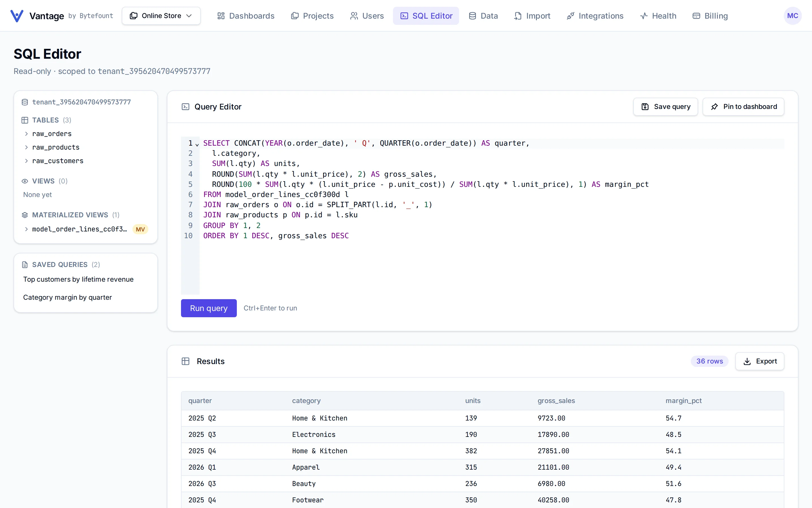Open the Projects tab
The height and width of the screenshot is (508, 812).
[x=312, y=16]
